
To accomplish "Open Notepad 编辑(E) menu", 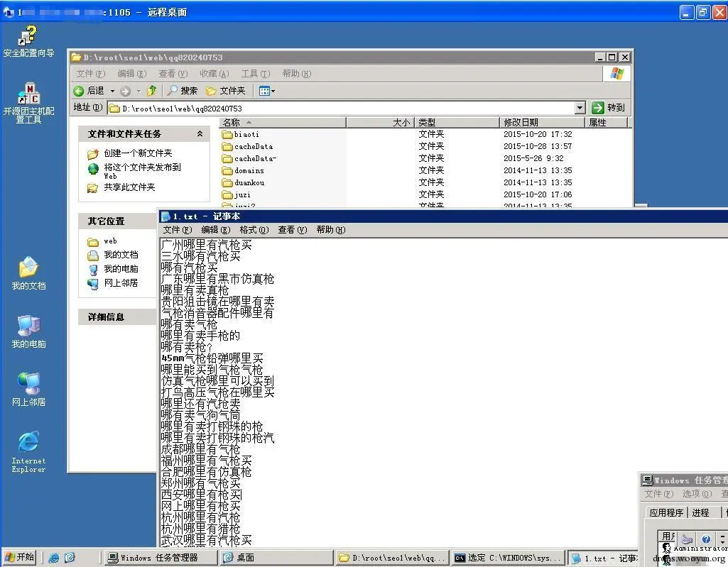I will [215, 230].
